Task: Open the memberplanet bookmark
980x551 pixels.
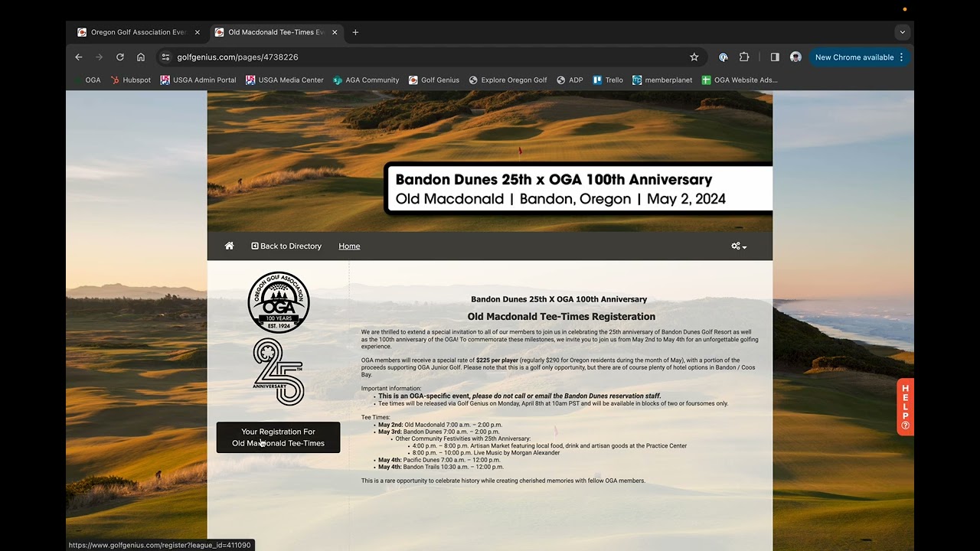Action: point(662,80)
